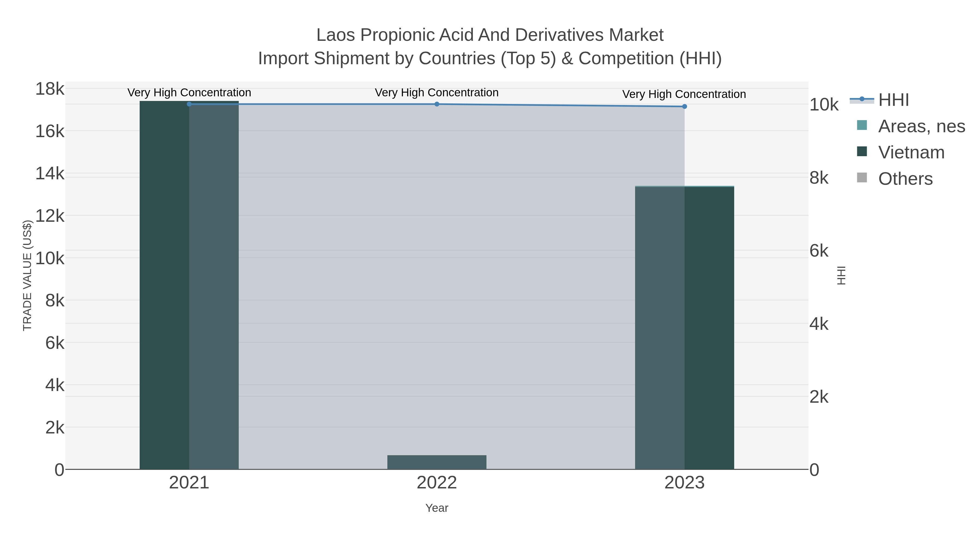Click the HHI line marker legend icon
This screenshot has height=551, width=980.
(x=862, y=99)
